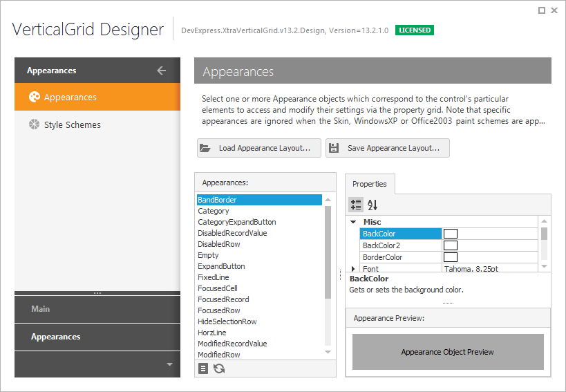The image size is (566, 392).
Task: Select BandBorder in appearances list
Action: click(259, 200)
